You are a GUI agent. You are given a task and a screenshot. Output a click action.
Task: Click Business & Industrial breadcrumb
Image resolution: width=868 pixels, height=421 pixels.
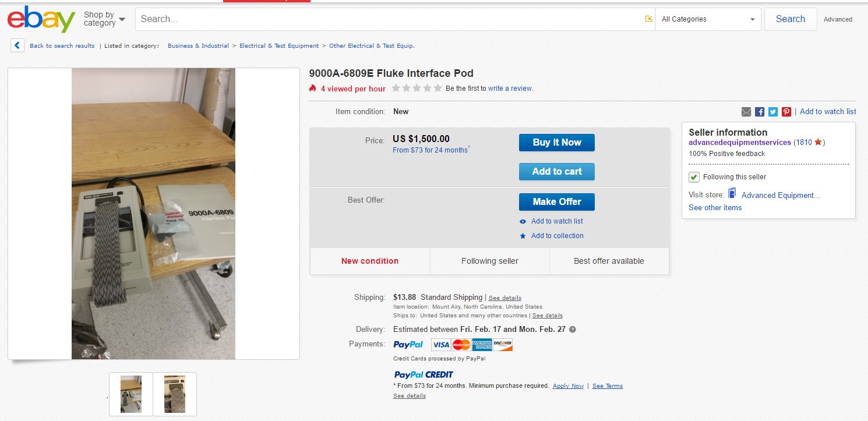198,46
